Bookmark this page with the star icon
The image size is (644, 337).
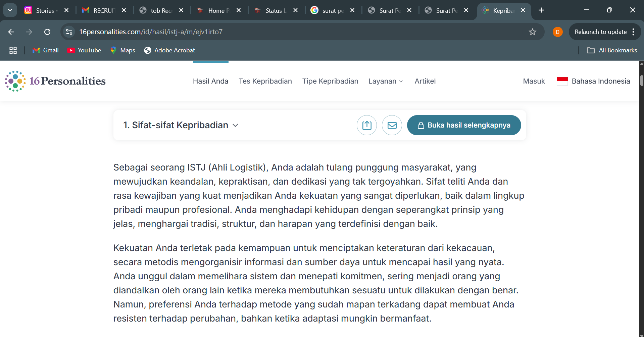pyautogui.click(x=532, y=32)
